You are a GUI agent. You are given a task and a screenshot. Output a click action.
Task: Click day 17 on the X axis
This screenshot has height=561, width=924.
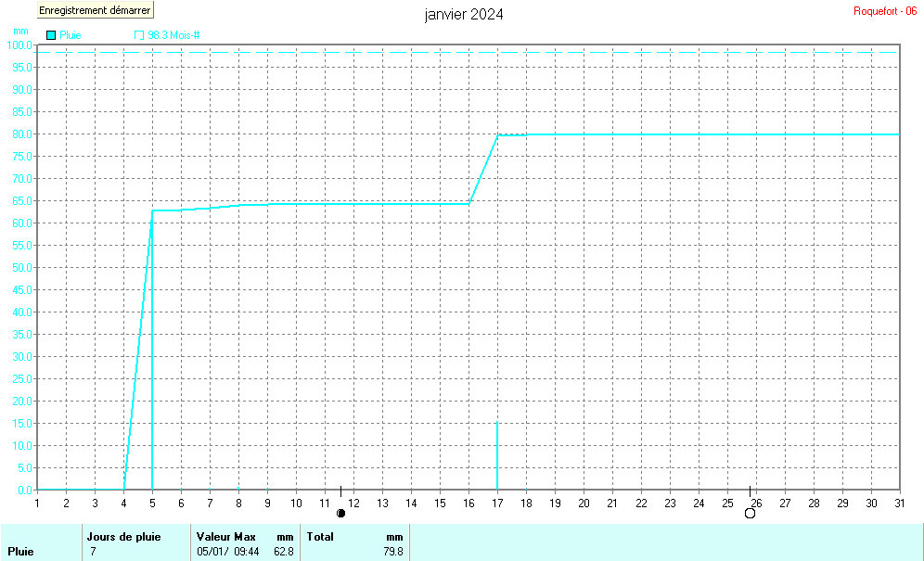(x=497, y=504)
